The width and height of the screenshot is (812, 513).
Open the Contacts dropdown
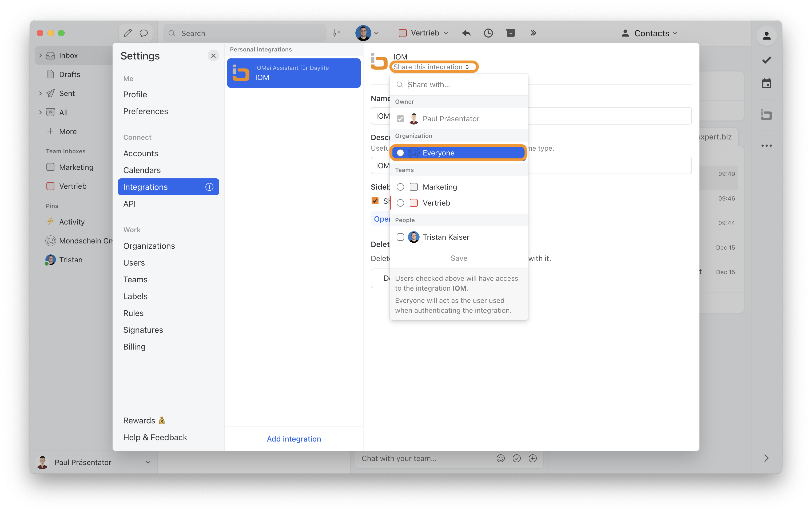650,33
